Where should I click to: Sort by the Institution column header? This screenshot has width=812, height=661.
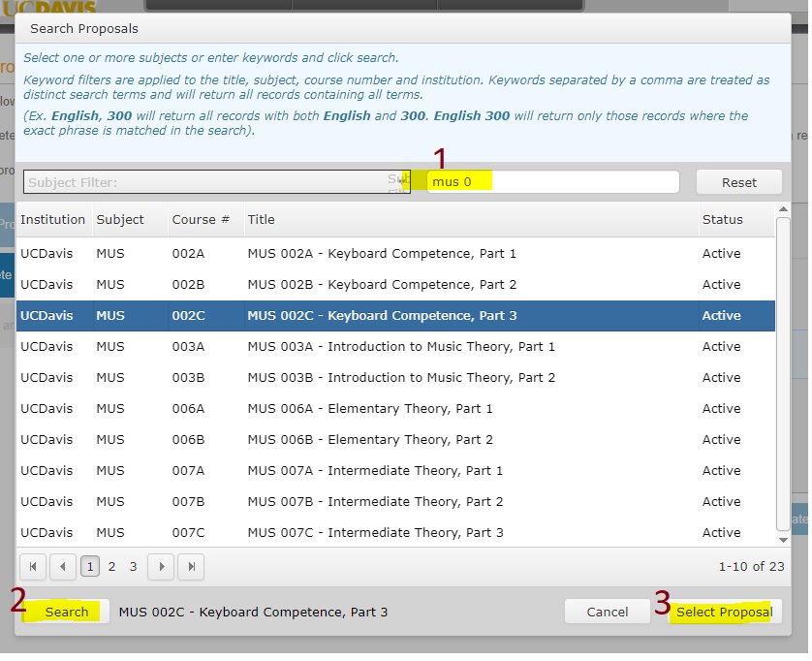54,221
